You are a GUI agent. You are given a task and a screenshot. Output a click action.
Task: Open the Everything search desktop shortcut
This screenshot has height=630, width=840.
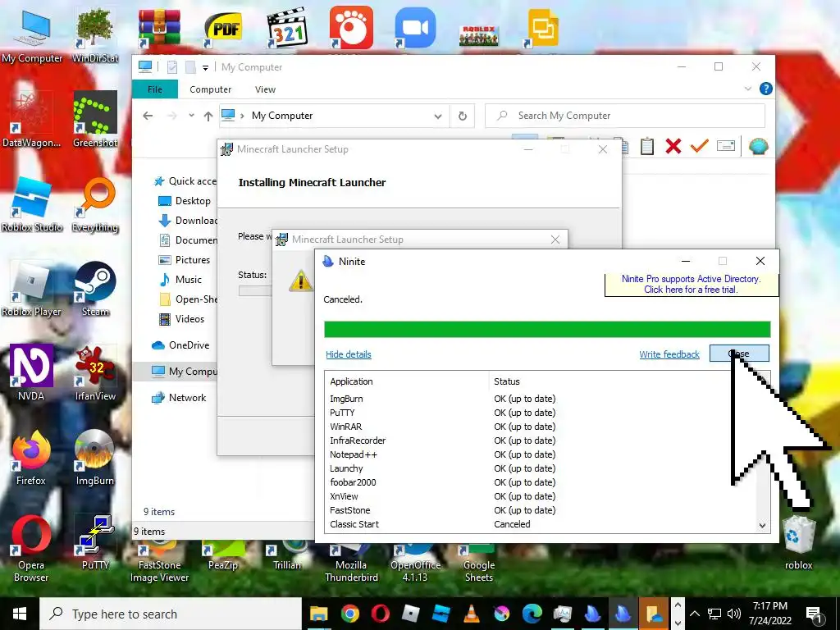click(x=95, y=204)
